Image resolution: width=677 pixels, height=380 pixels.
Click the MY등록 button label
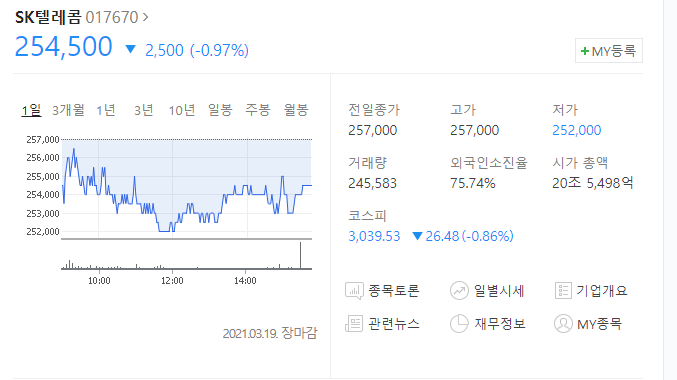tap(614, 51)
